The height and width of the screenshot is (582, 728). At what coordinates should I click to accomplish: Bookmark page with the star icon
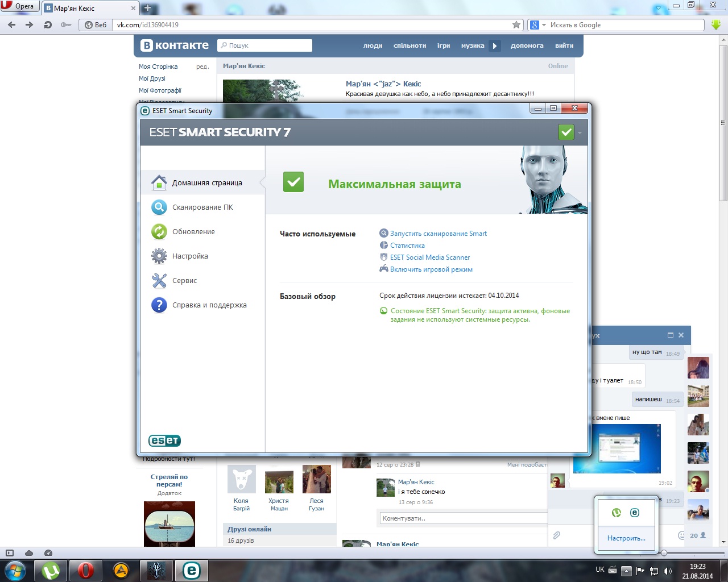pyautogui.click(x=516, y=25)
